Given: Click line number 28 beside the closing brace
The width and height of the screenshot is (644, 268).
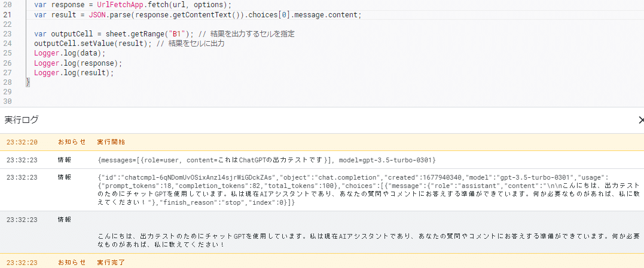Looking at the screenshot, I should click(x=7, y=82).
